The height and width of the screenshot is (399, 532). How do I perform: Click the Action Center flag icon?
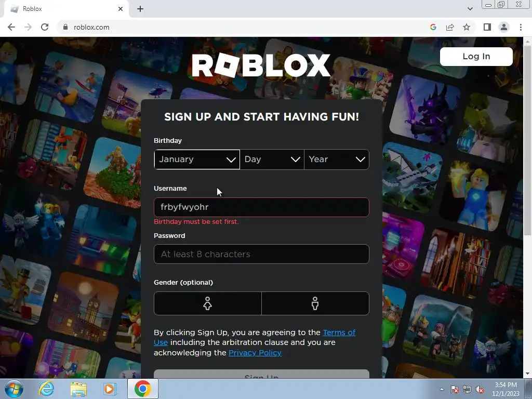click(454, 390)
